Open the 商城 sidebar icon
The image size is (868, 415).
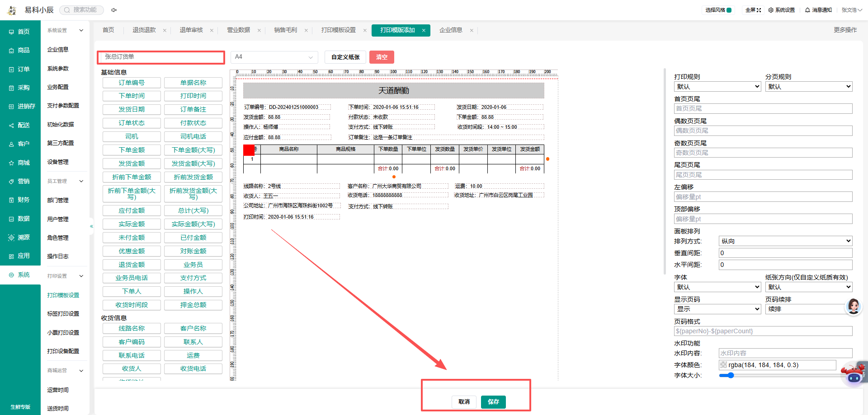11,163
